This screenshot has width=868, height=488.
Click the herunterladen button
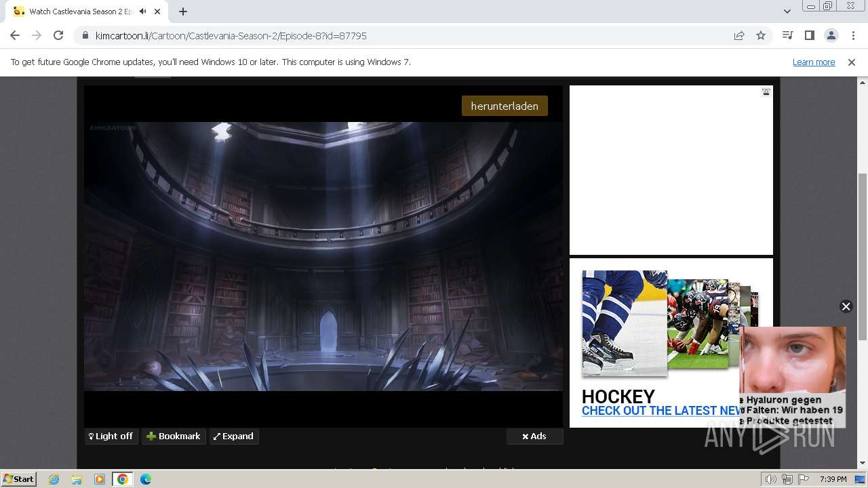pos(505,106)
